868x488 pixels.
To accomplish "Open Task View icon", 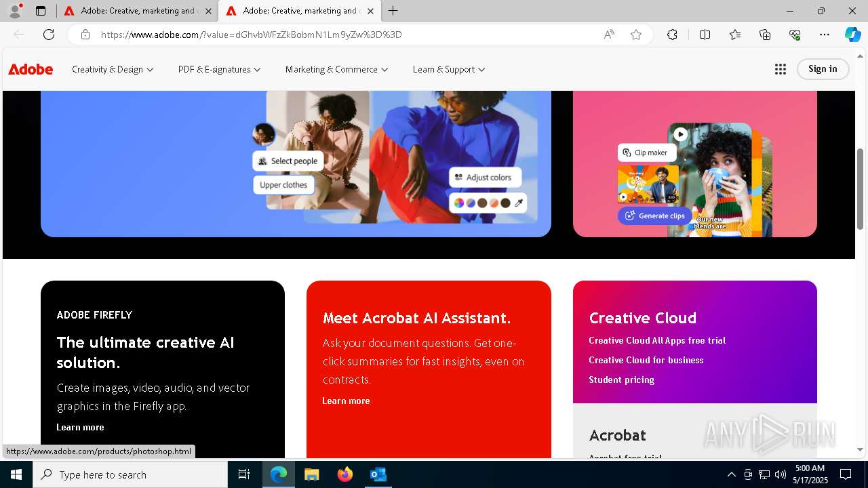I will 244,474.
